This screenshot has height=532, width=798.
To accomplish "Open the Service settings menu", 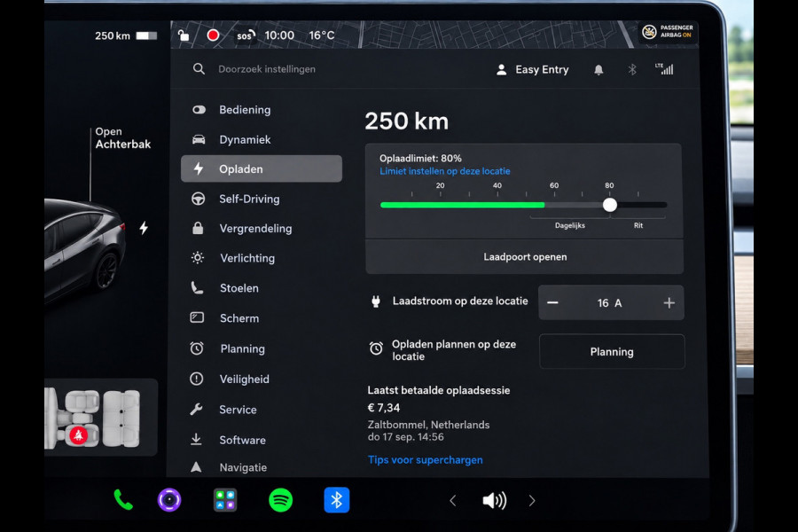I will [262, 410].
